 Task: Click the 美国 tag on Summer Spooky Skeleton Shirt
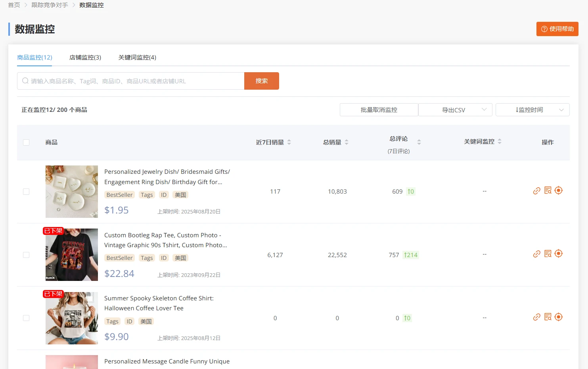[x=146, y=321]
